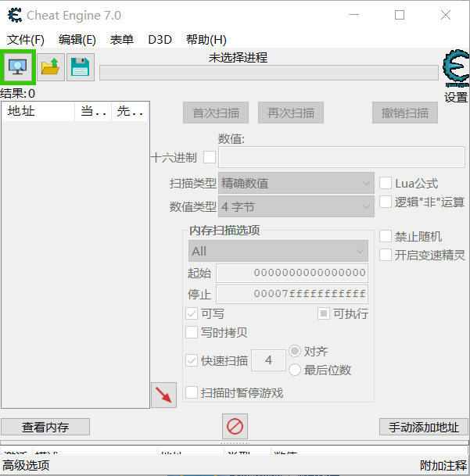This screenshot has width=470, height=476.
Task: Open the Cheat Engine logo settings icon
Action: (x=456, y=68)
